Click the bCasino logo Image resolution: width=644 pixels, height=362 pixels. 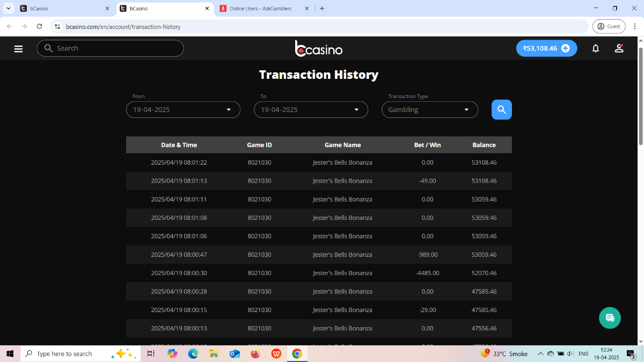point(319,48)
